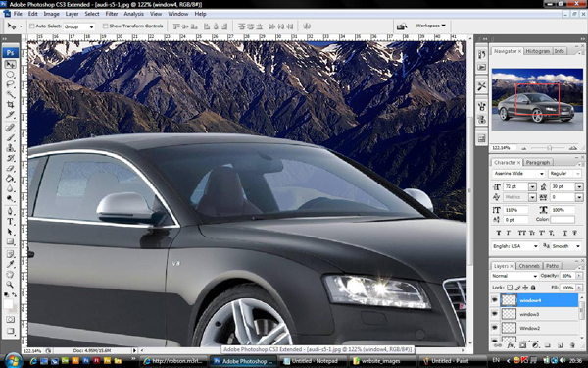Enable the Auto-Select checkbox
The height and width of the screenshot is (368, 588).
32,26
